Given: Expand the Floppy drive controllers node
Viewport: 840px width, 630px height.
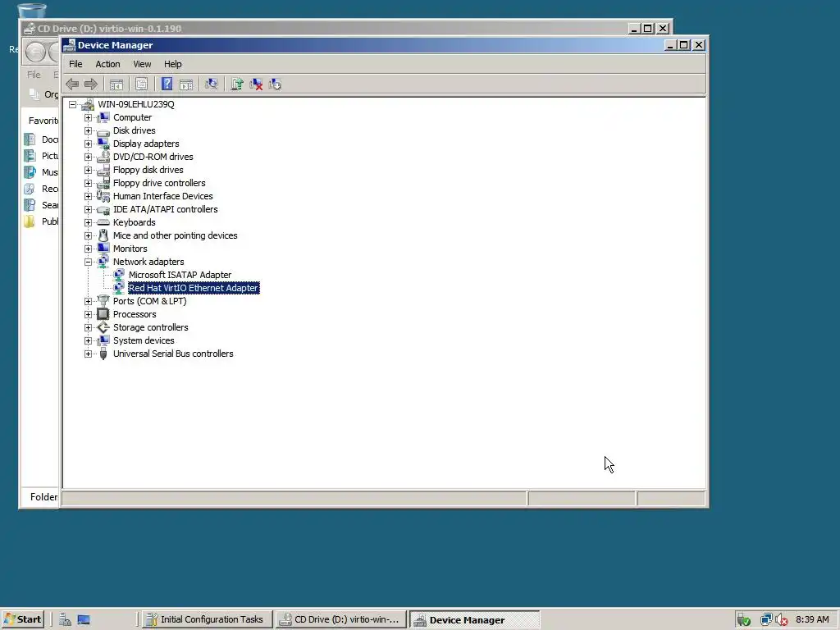Looking at the screenshot, I should click(89, 183).
